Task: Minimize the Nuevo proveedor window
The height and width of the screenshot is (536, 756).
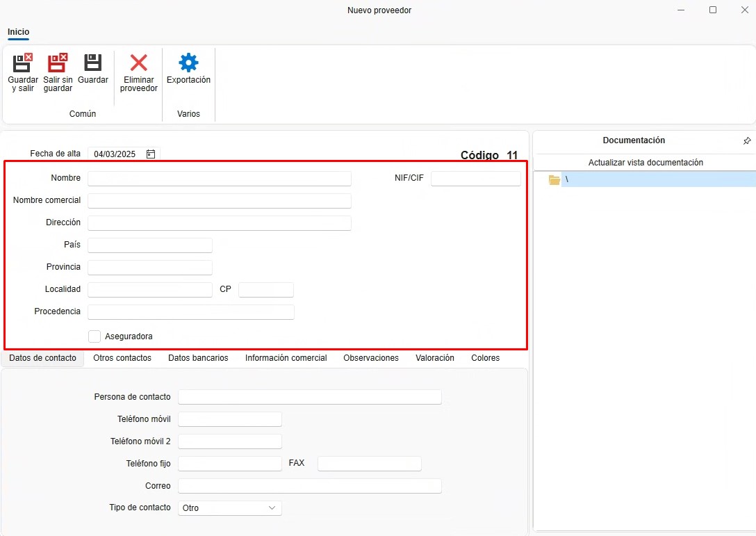Action: pyautogui.click(x=681, y=10)
